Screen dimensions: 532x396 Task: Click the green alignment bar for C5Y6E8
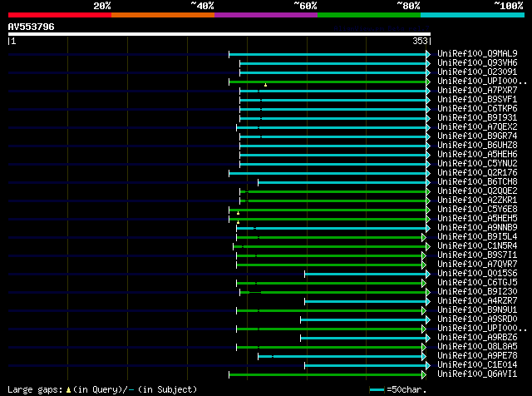click(x=328, y=210)
